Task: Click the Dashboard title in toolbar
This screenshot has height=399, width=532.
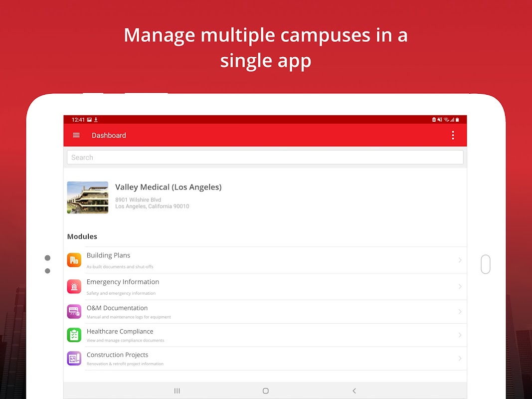Action: tap(109, 135)
